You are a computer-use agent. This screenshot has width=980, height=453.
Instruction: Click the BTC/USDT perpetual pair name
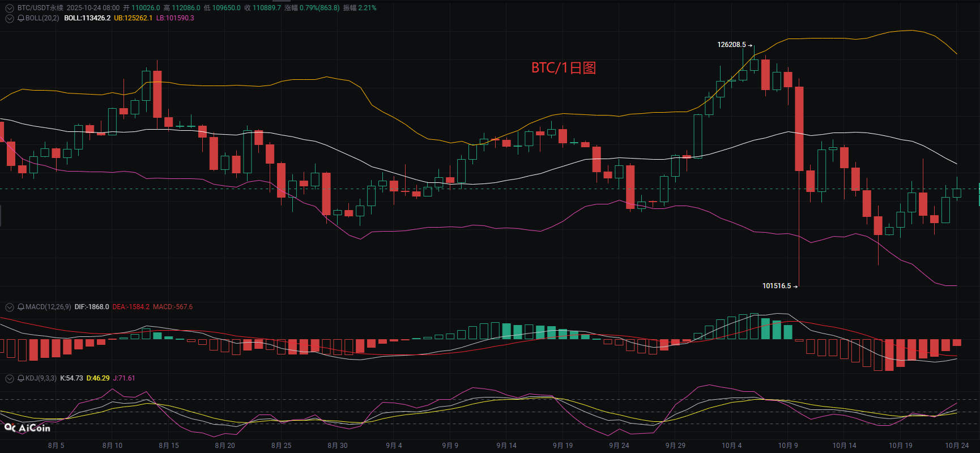coord(40,8)
